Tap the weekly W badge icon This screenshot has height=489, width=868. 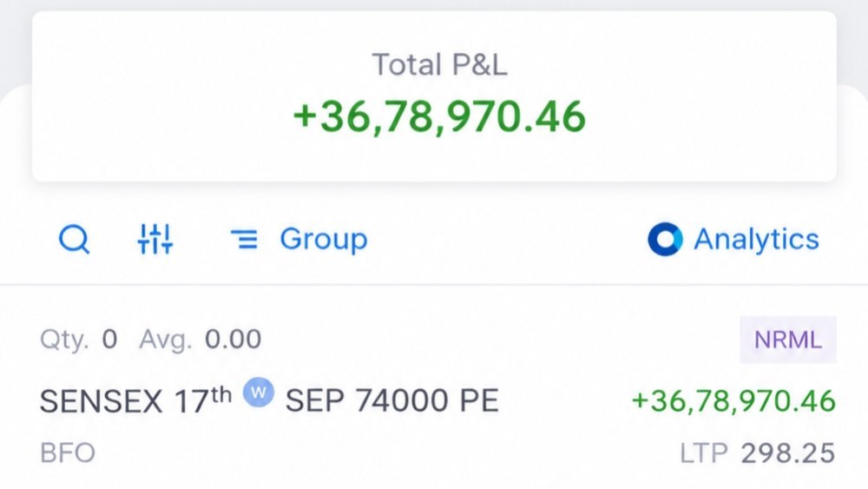tap(259, 392)
